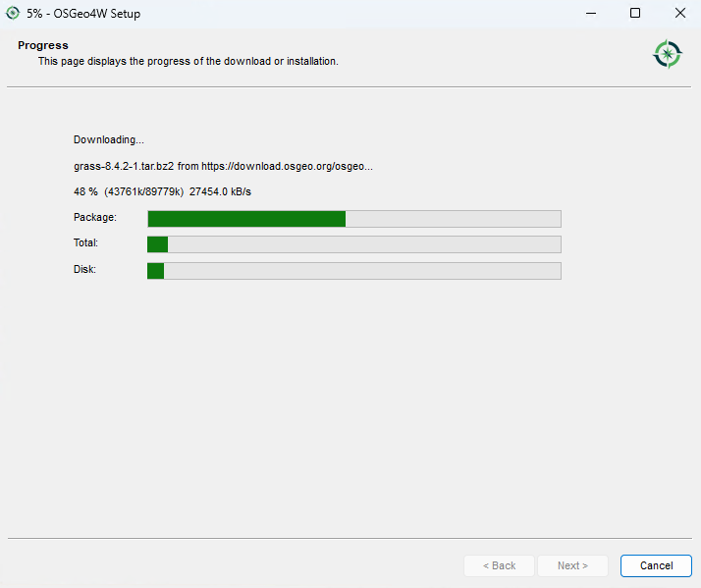
Task: Click the "5% - OSGeo4W Setup" window title
Action: 83,13
